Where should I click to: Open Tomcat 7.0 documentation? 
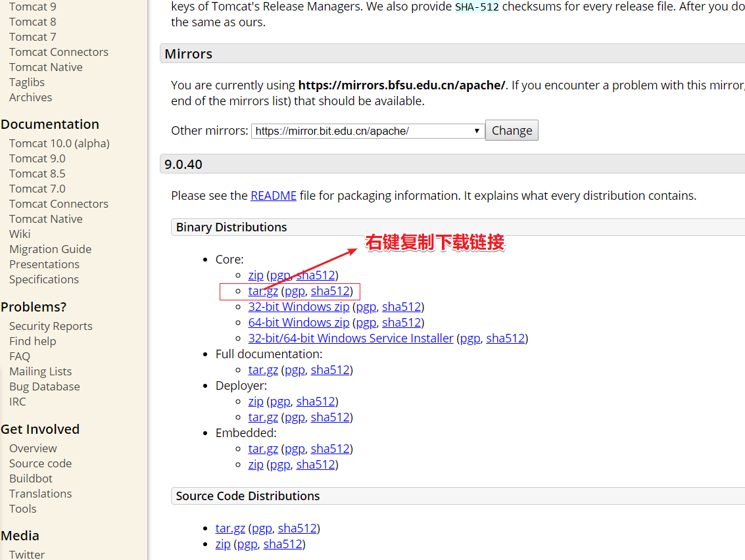pos(37,189)
